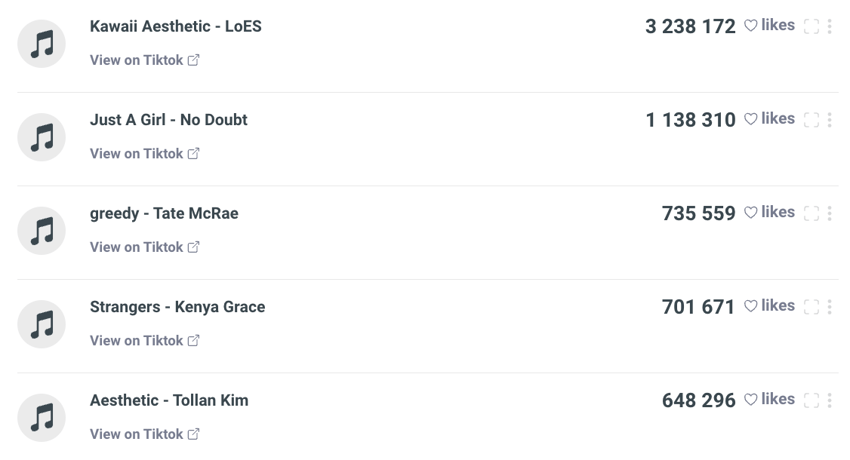Click the music note icon beside greedy
850x460 pixels.
pos(42,231)
